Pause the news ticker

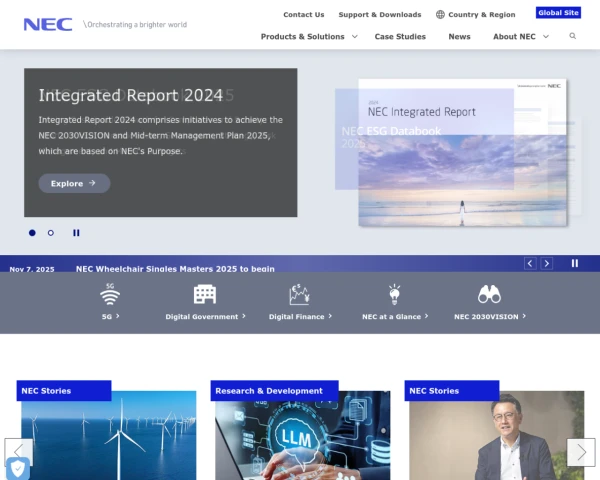coord(575,264)
